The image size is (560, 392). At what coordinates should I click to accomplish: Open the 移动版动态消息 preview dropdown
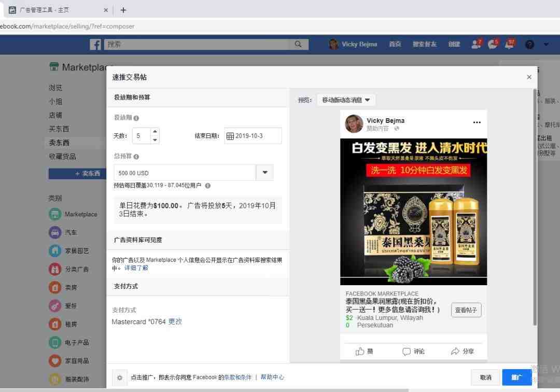[346, 100]
